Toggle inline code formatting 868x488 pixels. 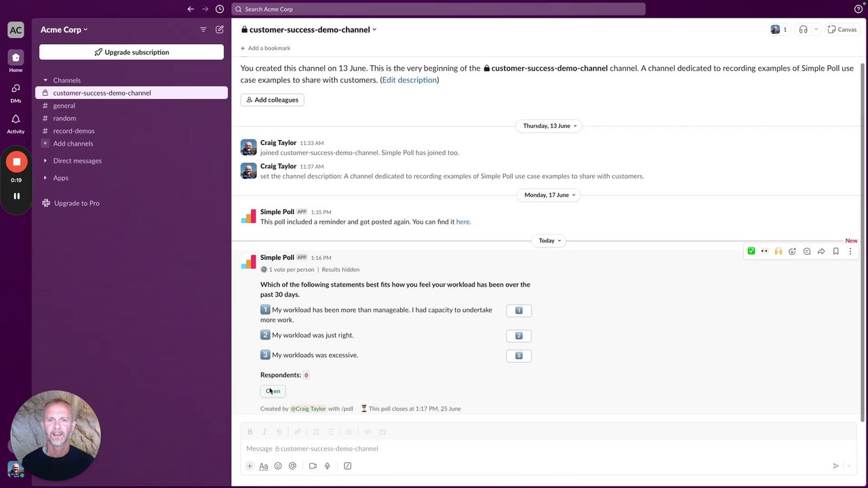point(368,432)
